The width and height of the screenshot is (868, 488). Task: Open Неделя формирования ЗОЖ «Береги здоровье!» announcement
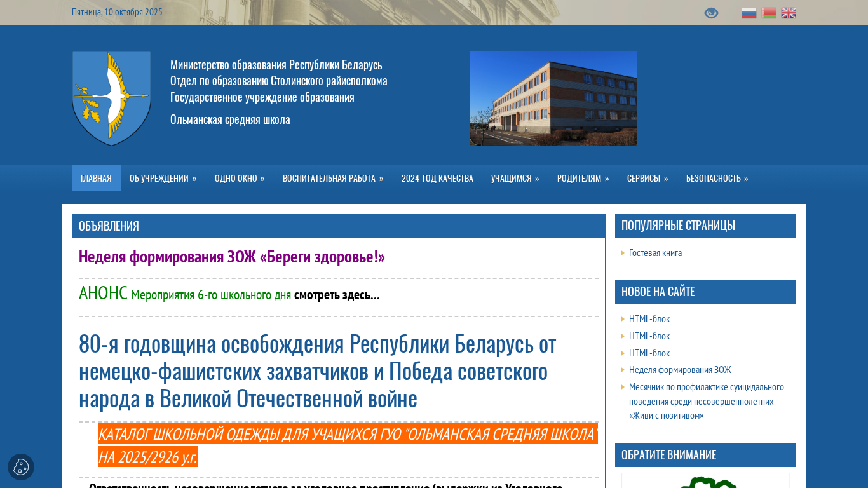click(x=232, y=257)
